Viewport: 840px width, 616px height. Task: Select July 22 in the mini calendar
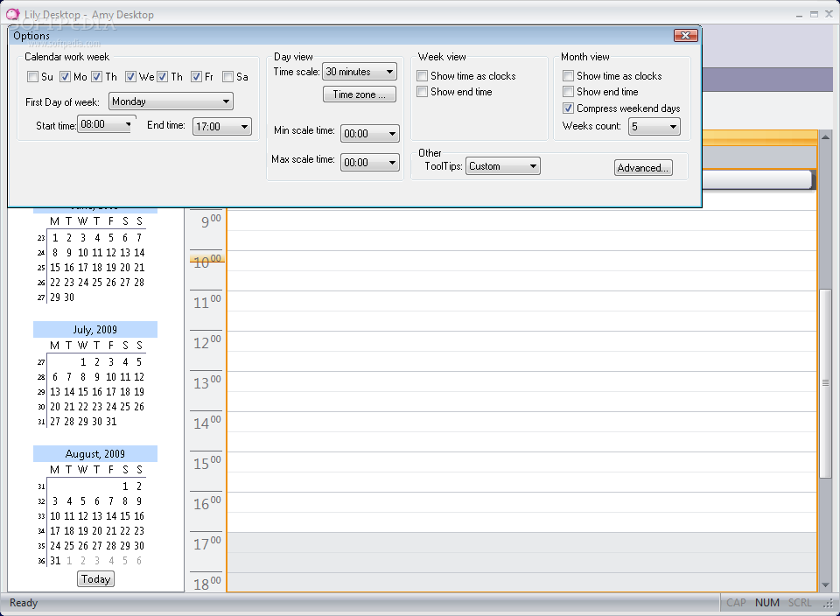tap(83, 407)
